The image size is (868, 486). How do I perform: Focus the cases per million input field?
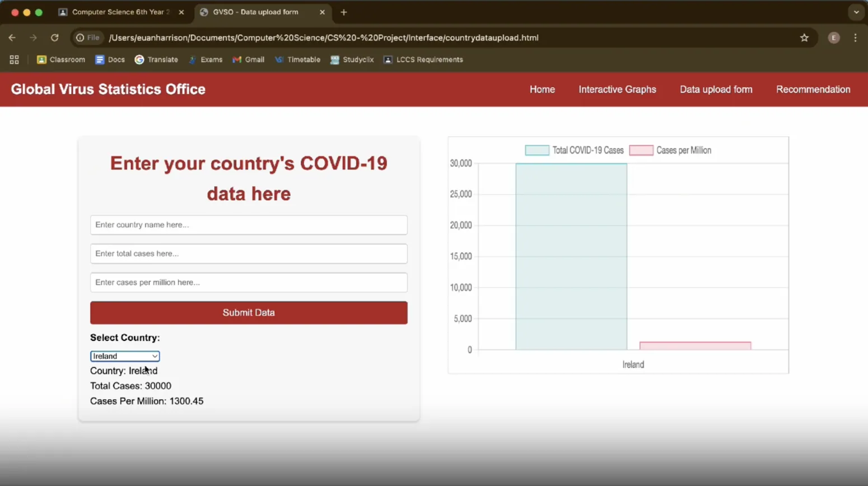click(x=249, y=283)
